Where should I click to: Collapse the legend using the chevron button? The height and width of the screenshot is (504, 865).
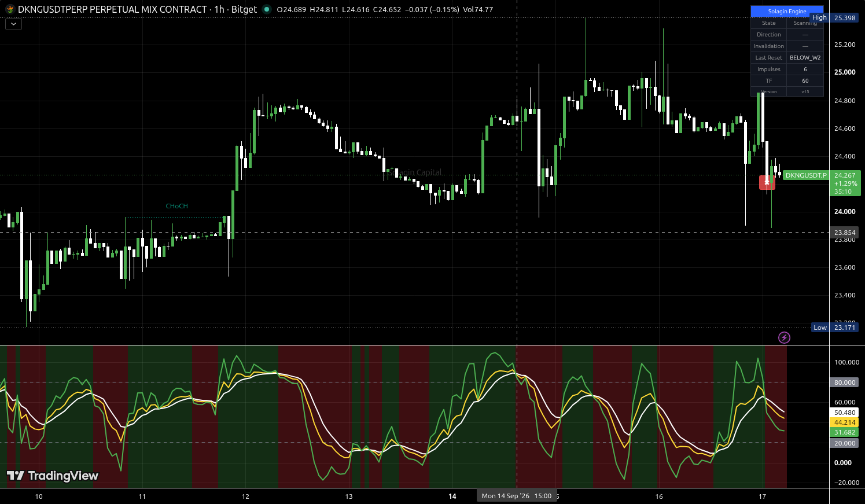coord(13,24)
